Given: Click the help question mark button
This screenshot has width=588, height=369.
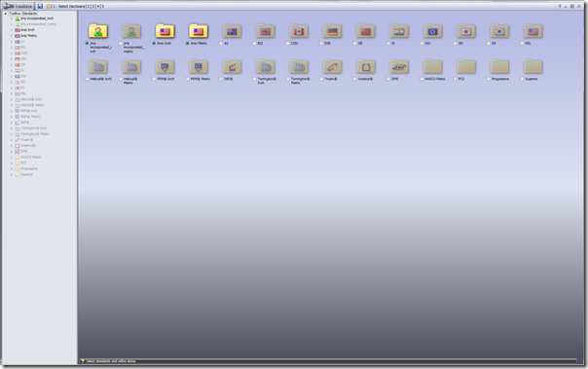Looking at the screenshot, I should (560, 7).
